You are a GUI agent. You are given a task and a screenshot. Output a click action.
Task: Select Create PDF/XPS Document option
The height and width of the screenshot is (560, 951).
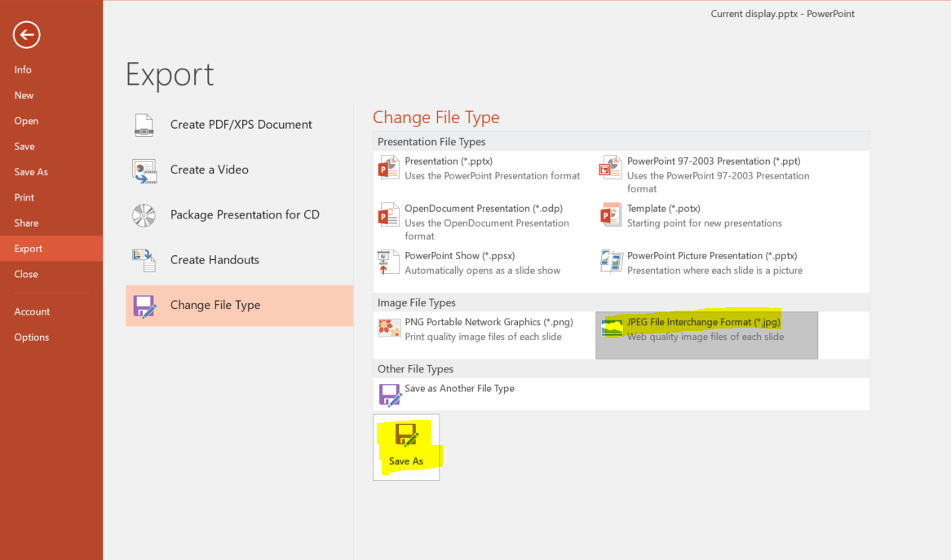(x=240, y=125)
